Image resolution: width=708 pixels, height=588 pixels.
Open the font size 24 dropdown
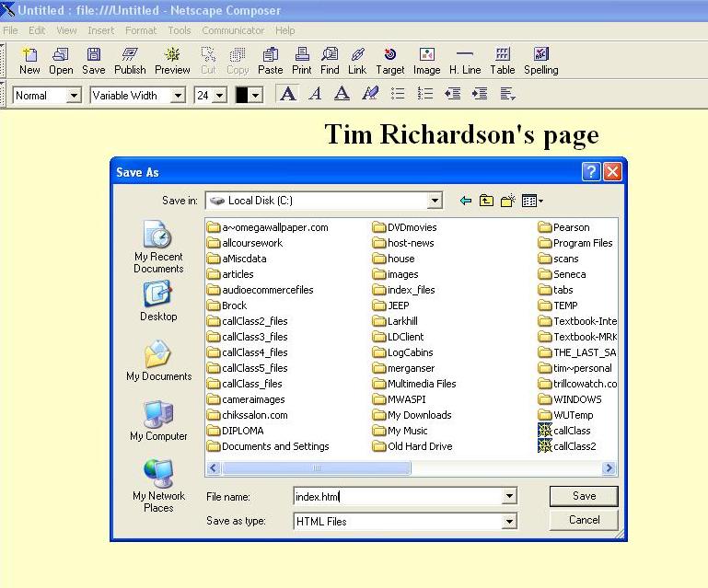pyautogui.click(x=220, y=95)
